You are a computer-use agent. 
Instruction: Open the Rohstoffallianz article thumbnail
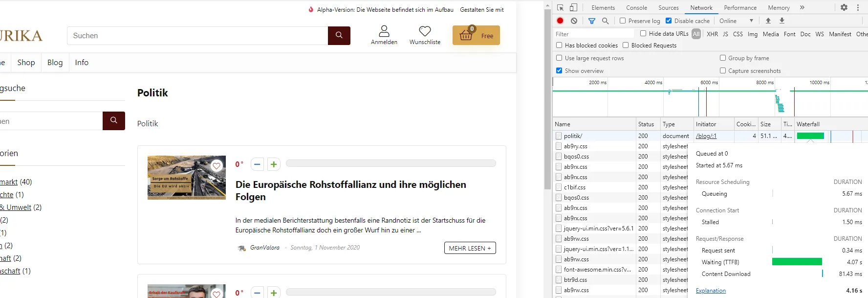(x=187, y=178)
